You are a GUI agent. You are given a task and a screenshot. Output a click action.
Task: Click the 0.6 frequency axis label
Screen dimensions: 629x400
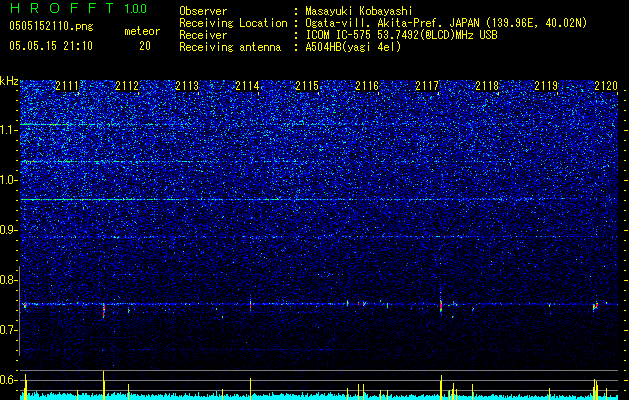(x=9, y=380)
